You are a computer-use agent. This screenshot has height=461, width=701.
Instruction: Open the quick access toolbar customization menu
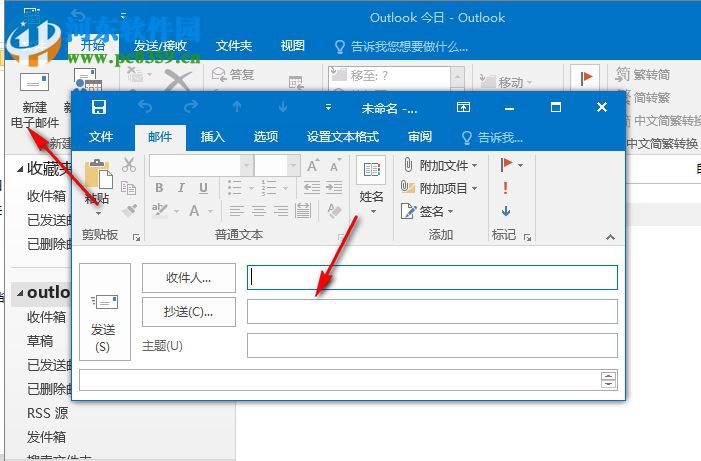tap(328, 107)
